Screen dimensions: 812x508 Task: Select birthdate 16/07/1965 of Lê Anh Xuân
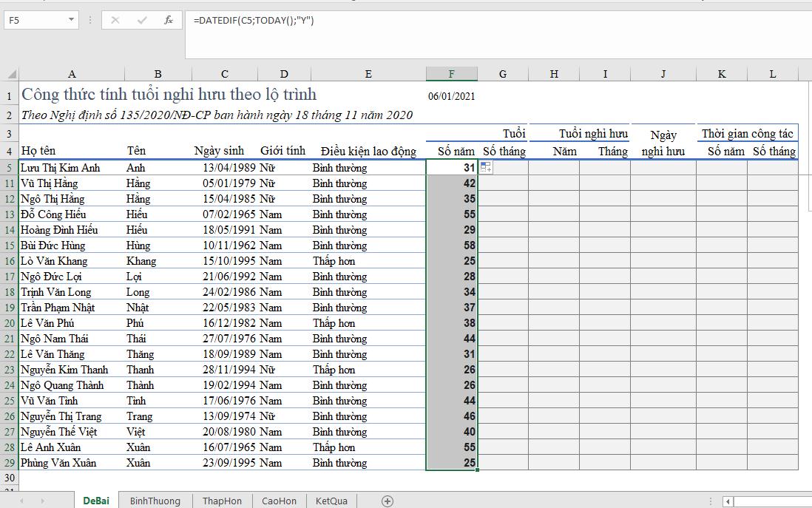[224, 447]
